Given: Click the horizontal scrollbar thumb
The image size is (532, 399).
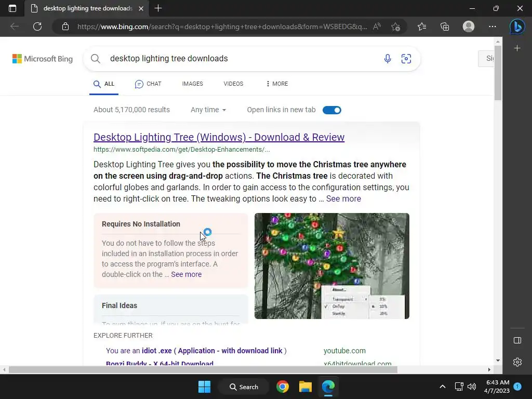Looking at the screenshot, I should coord(203,370).
